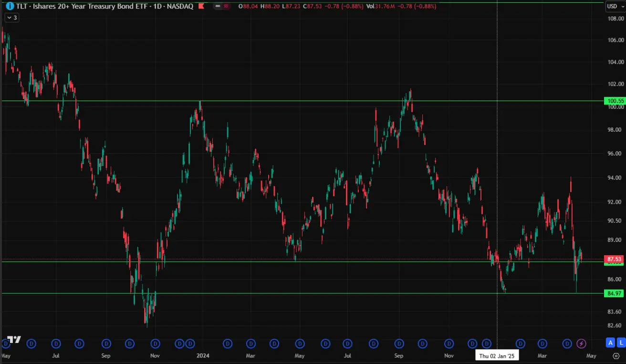The image size is (626, 364).
Task: Click the pink approx-equal icon in header pill
Action: tap(226, 6)
